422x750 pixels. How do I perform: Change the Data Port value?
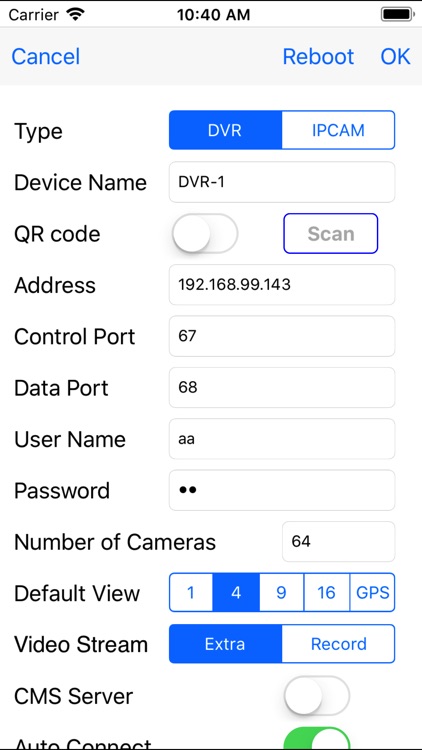pyautogui.click(x=282, y=387)
